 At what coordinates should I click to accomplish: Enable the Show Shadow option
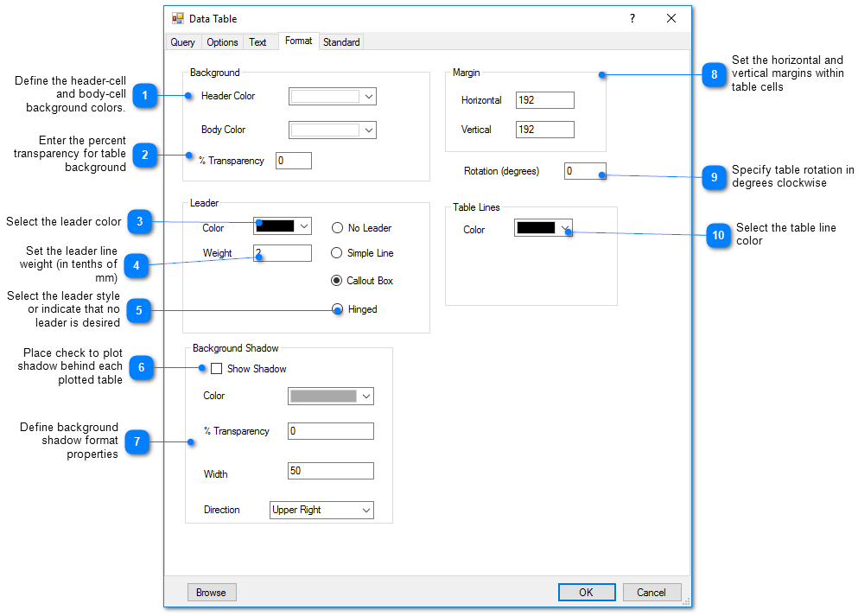(217, 368)
